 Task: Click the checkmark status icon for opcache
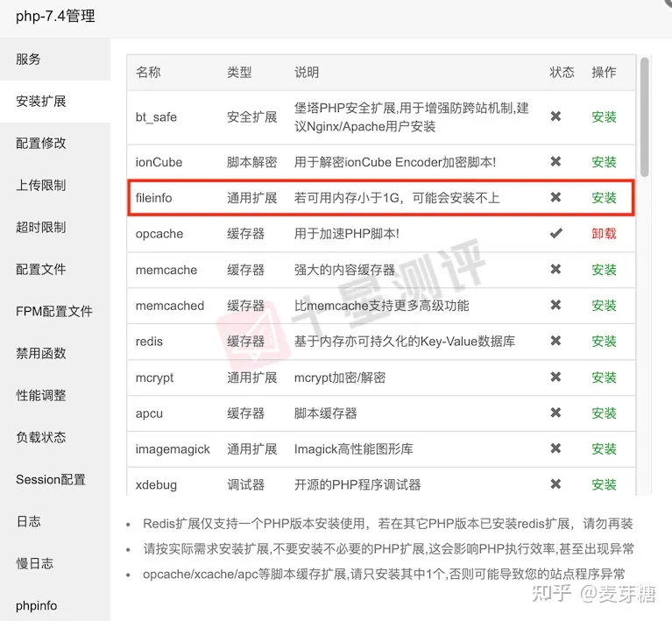point(556,233)
